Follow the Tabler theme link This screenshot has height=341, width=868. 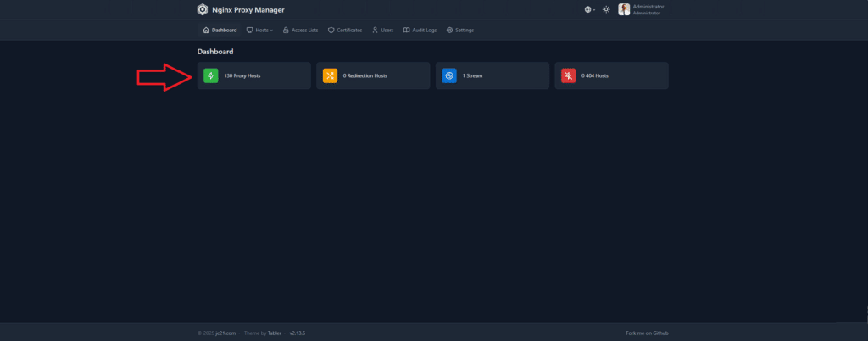point(275,333)
